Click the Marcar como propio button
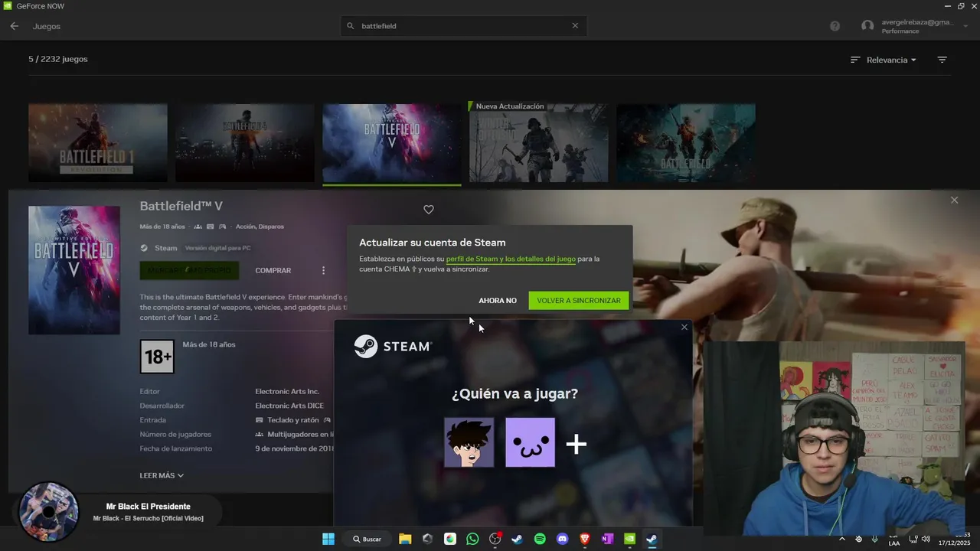The height and width of the screenshot is (551, 980). pos(189,270)
